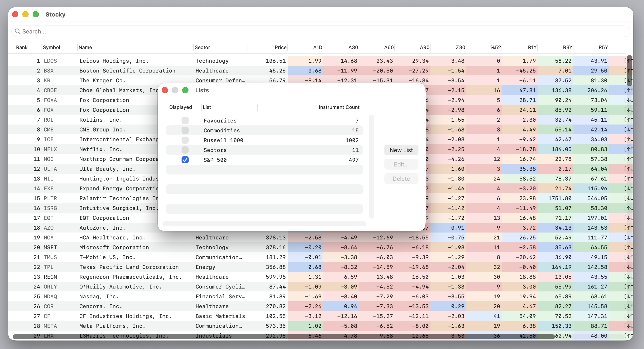Click Texas Pacific Land Corporation name

coord(129,267)
